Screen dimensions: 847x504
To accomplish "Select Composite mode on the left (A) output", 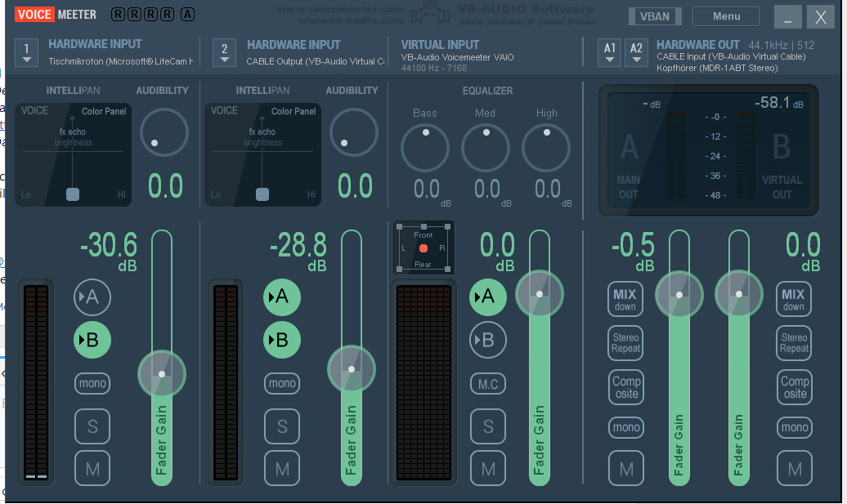I will (x=626, y=387).
